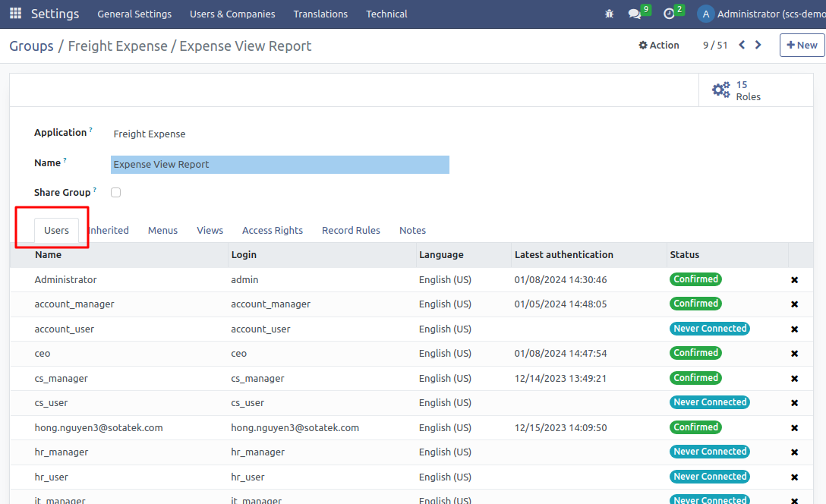The width and height of the screenshot is (826, 504).
Task: Open the Action dropdown menu
Action: pyautogui.click(x=659, y=46)
